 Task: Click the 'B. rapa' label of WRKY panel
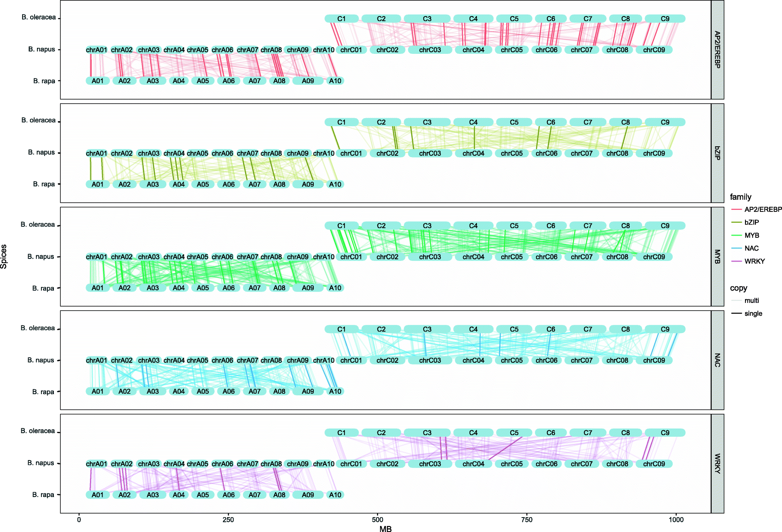[x=43, y=495]
